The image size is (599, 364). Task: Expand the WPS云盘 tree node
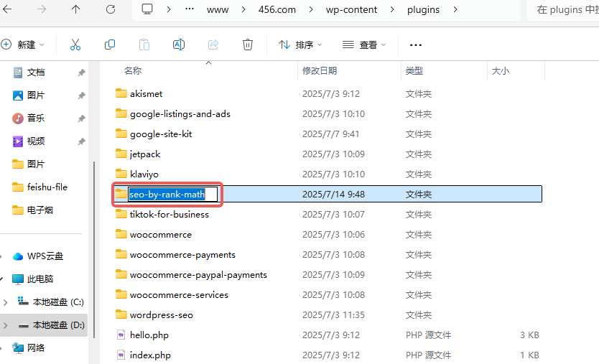[6, 256]
